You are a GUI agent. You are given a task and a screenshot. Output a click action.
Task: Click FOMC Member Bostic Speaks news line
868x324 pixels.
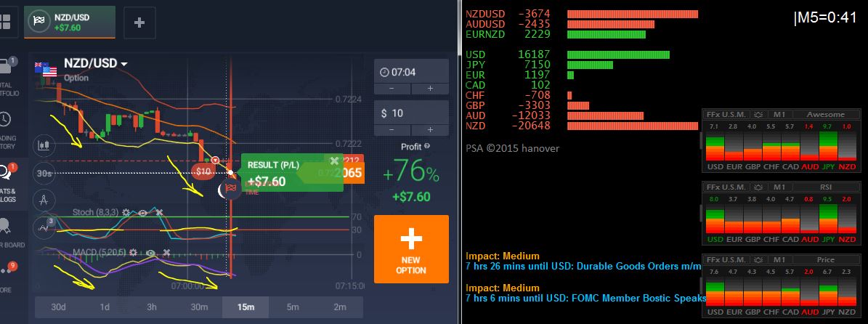[x=586, y=299]
